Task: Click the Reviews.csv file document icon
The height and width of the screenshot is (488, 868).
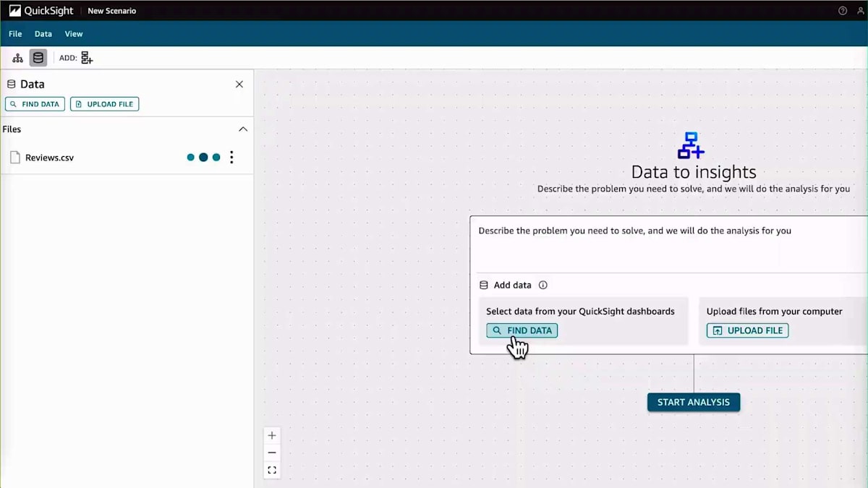Action: [x=14, y=158]
